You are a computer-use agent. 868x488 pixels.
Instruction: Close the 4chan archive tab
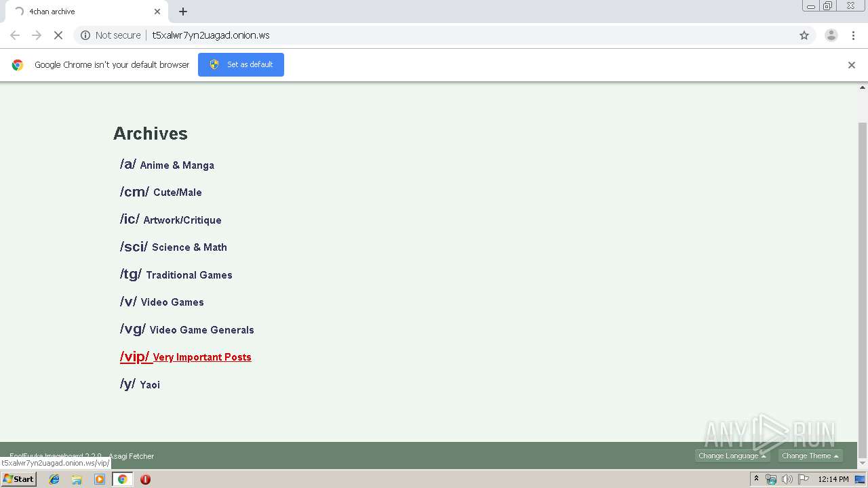click(157, 12)
